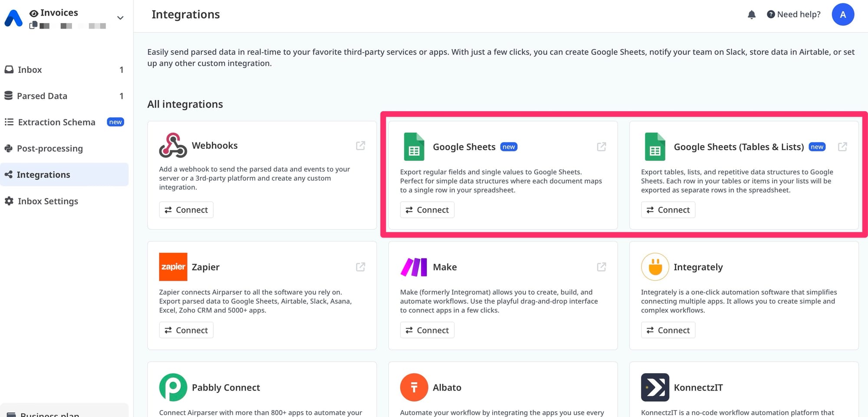Click the Zapier logo icon
This screenshot has width=868, height=417.
click(x=173, y=267)
